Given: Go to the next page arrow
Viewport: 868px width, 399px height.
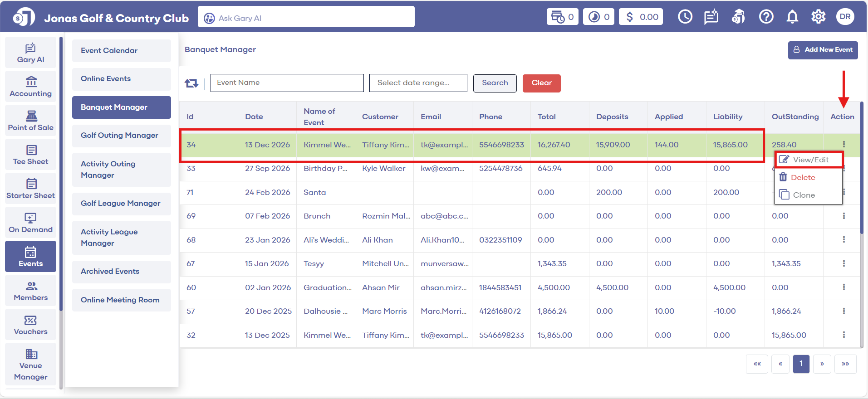Looking at the screenshot, I should (x=822, y=364).
